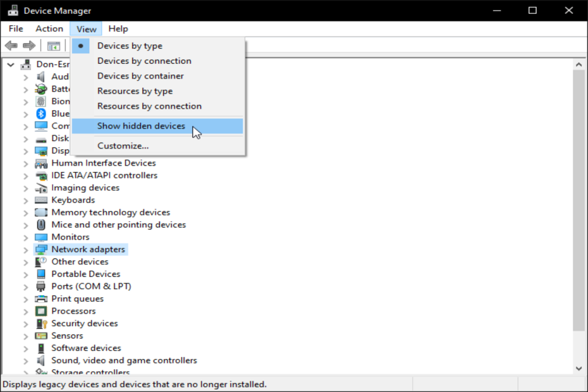The height and width of the screenshot is (392, 588).
Task: Click the Ports (COM & LPT) icon
Action: [41, 286]
